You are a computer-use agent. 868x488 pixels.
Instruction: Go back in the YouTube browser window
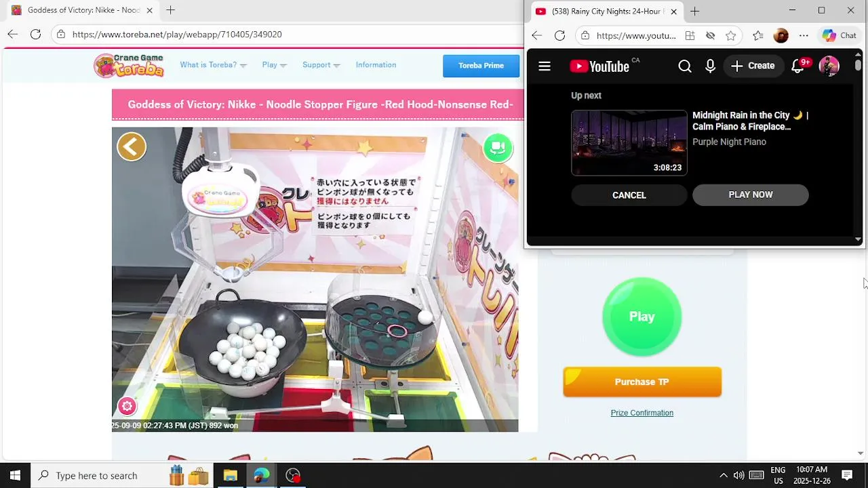coord(536,35)
